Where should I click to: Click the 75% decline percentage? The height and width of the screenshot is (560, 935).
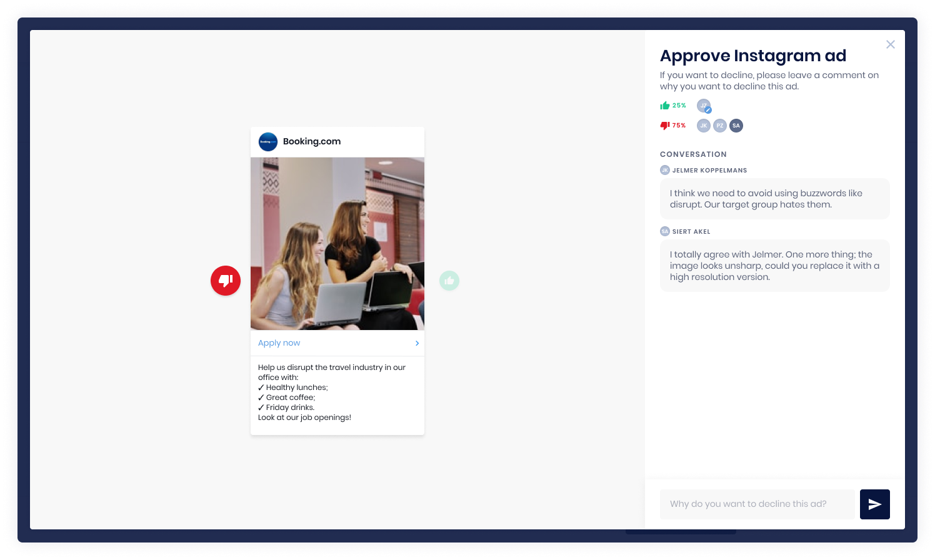tap(679, 126)
